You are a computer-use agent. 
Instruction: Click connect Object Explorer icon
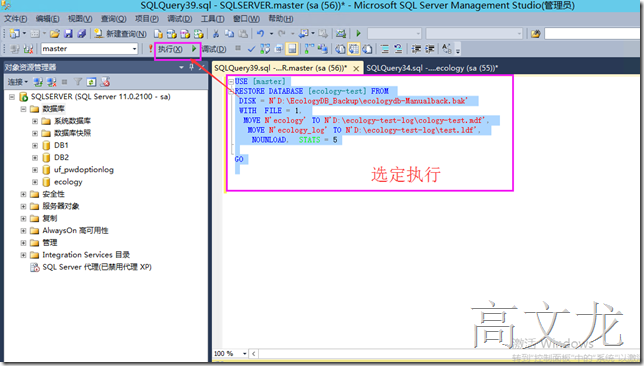(38, 82)
